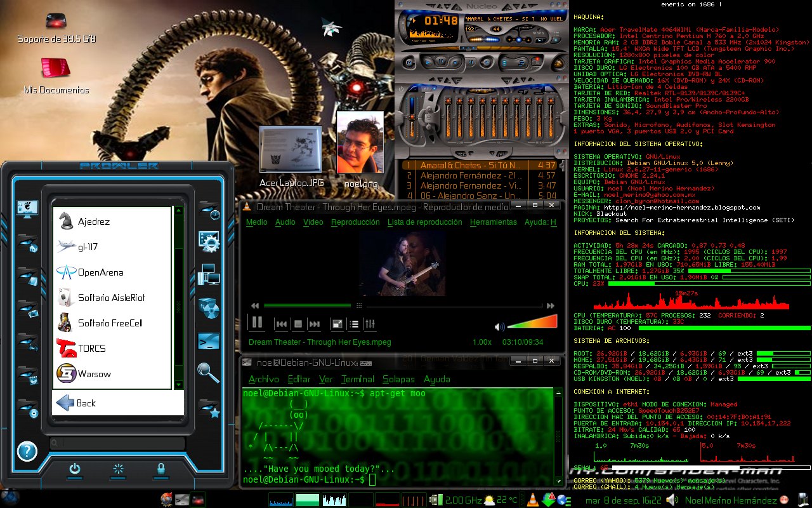Skip to next track in Nucleo player
The height and width of the screenshot is (508, 812).
tap(471, 62)
